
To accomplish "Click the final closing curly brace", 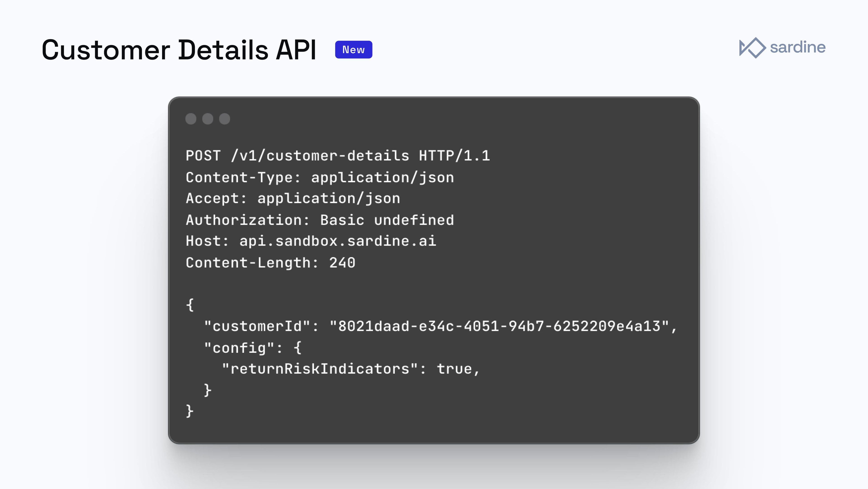I will click(190, 411).
